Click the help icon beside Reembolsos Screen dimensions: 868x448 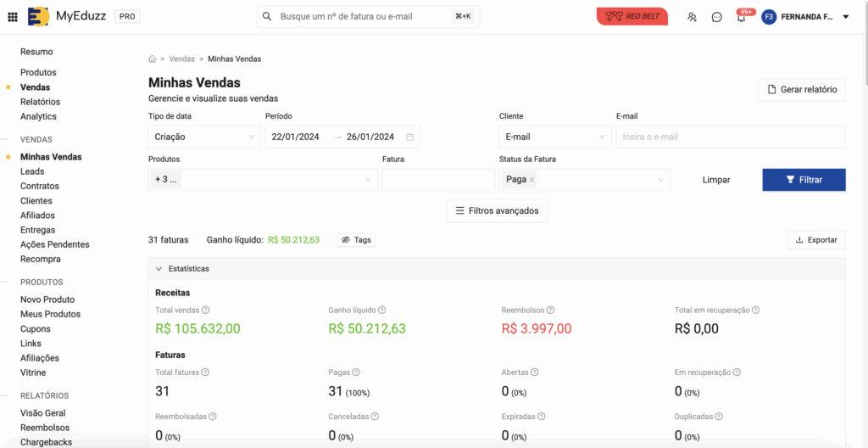(x=550, y=310)
